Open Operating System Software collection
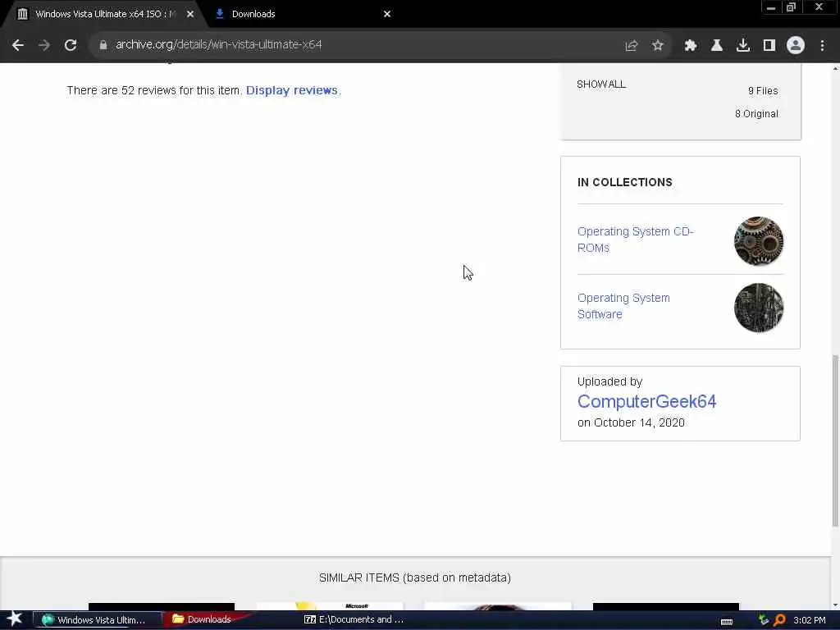The height and width of the screenshot is (630, 840). pos(623,306)
